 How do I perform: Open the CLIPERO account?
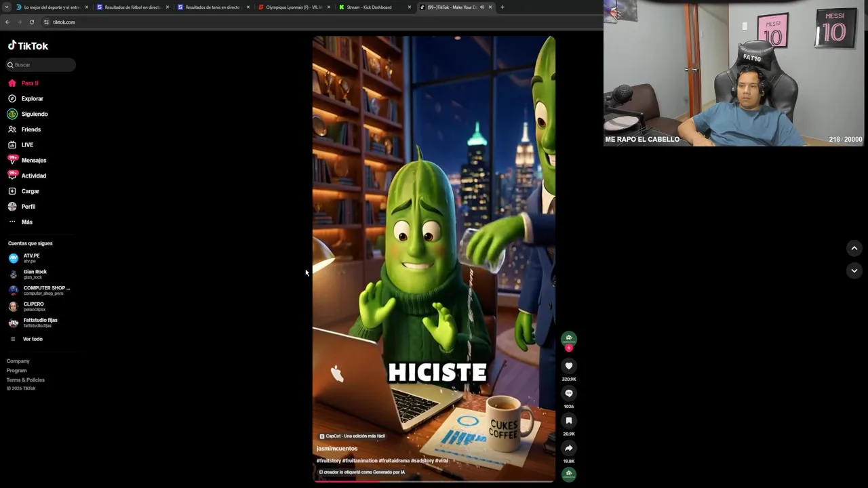(34, 306)
